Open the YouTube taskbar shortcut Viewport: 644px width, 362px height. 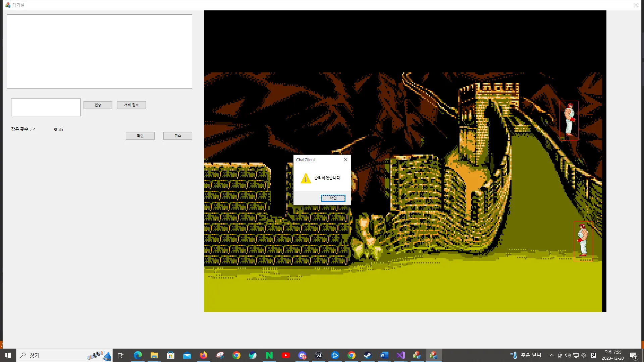[x=286, y=355]
